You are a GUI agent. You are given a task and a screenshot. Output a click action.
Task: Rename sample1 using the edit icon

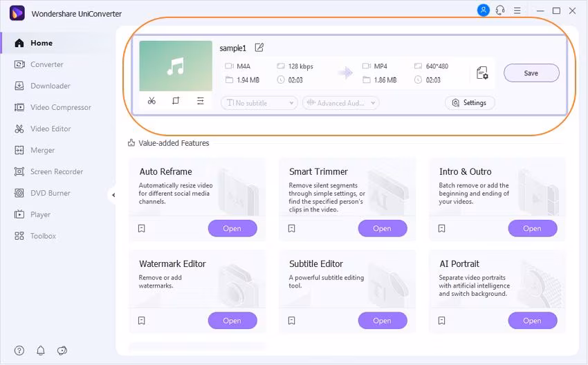click(259, 48)
